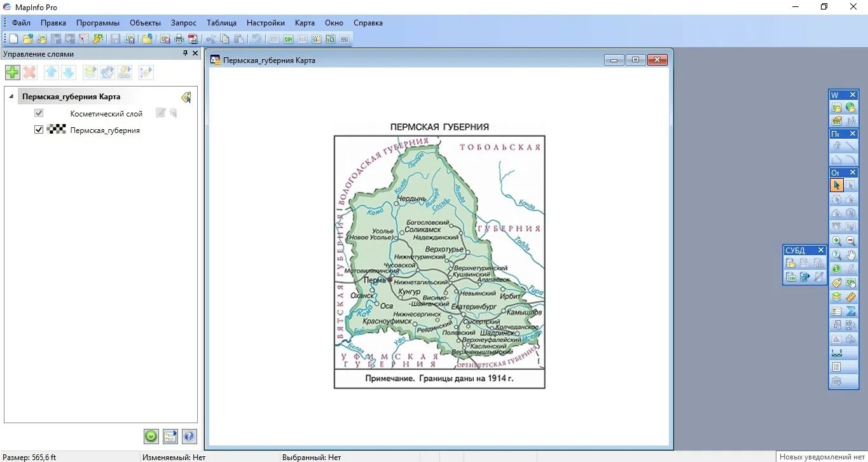868x462 pixels.
Task: Click Размер: 565,6 ft in status bar
Action: pyautogui.click(x=29, y=457)
